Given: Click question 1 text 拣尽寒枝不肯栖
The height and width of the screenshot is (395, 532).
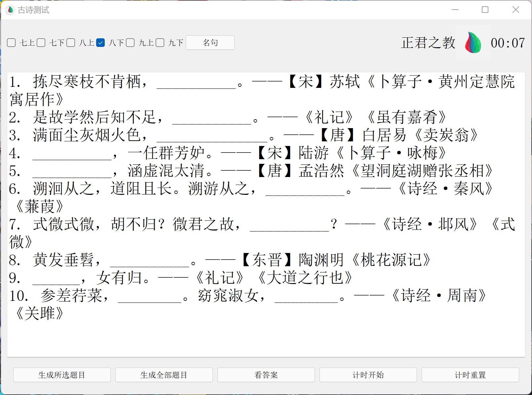Looking at the screenshot, I should 87,82.
